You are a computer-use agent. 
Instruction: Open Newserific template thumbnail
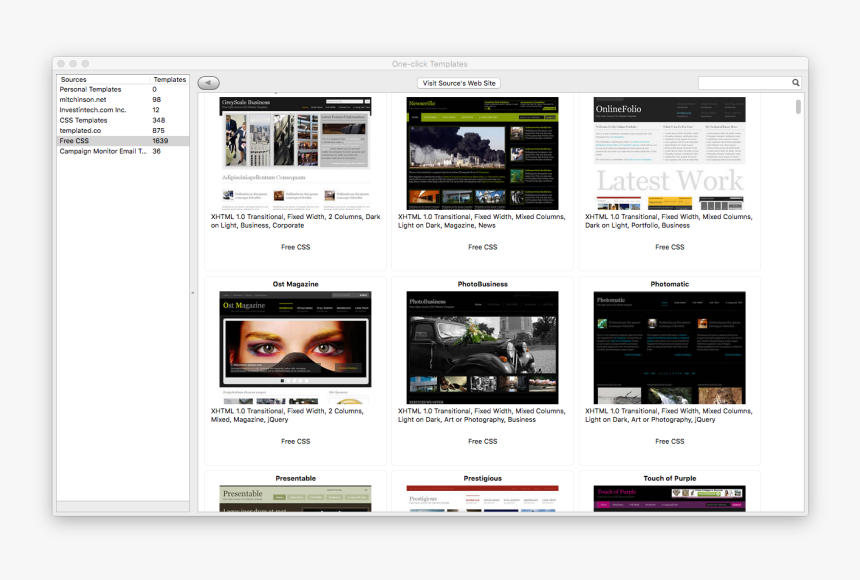tap(482, 154)
